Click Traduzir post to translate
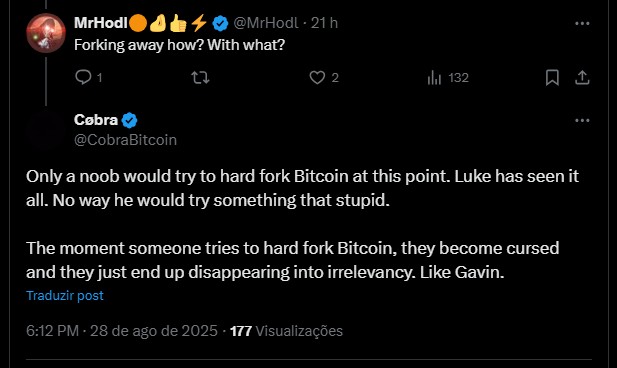The height and width of the screenshot is (368, 617). pos(65,295)
